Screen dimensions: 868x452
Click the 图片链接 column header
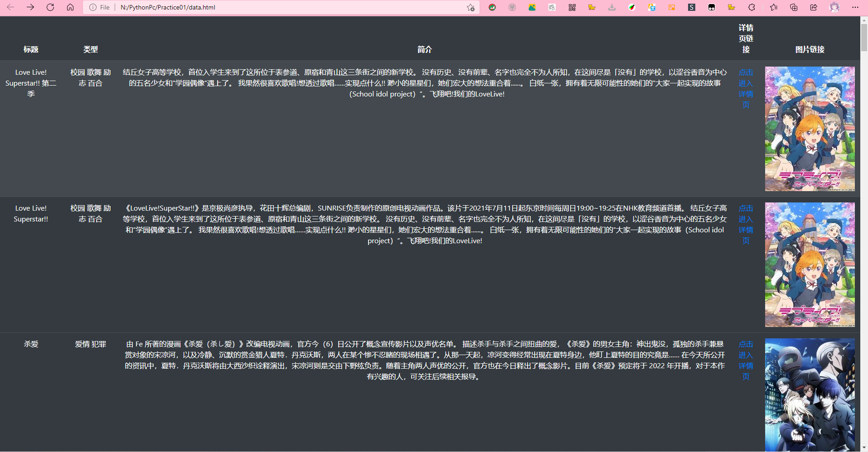pos(810,49)
